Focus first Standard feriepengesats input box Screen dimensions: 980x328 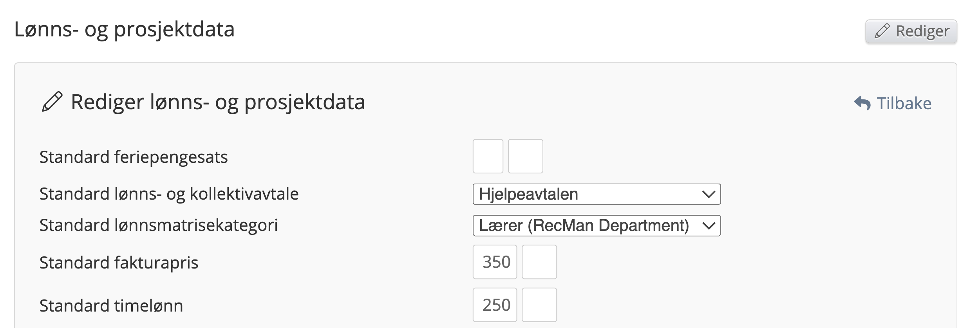[488, 156]
